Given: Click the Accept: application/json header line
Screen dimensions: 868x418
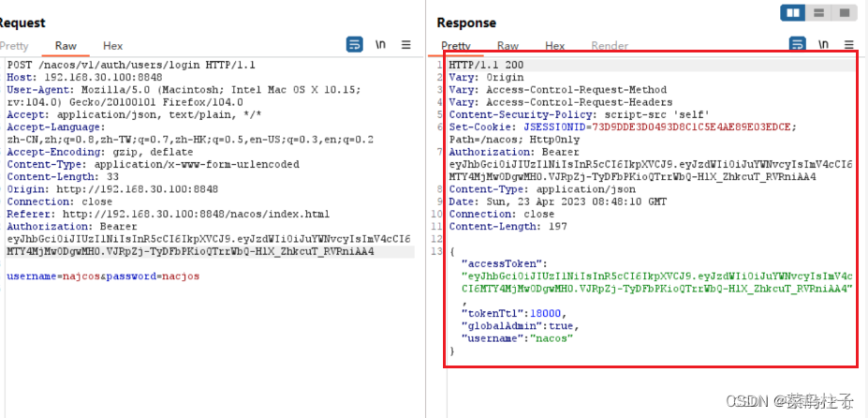Looking at the screenshot, I should point(134,114).
